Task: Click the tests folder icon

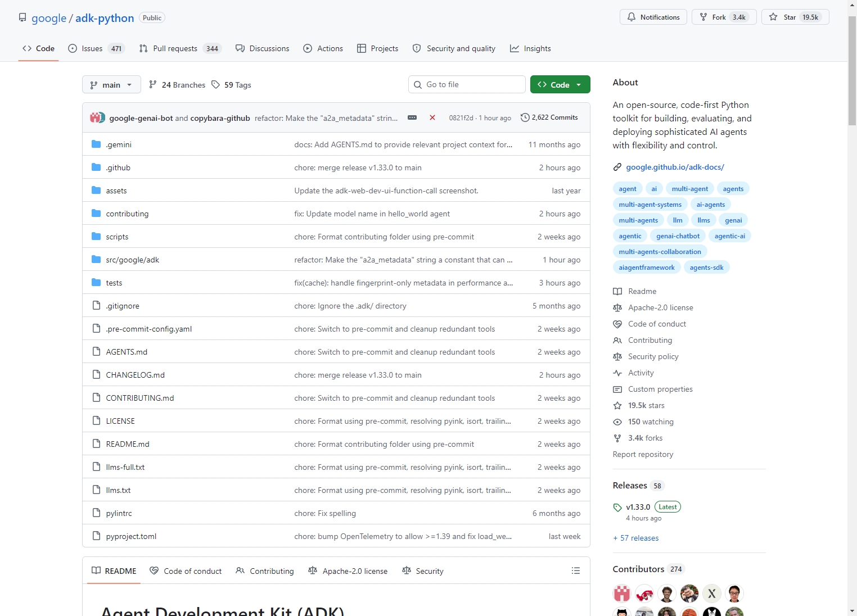Action: pyautogui.click(x=96, y=283)
